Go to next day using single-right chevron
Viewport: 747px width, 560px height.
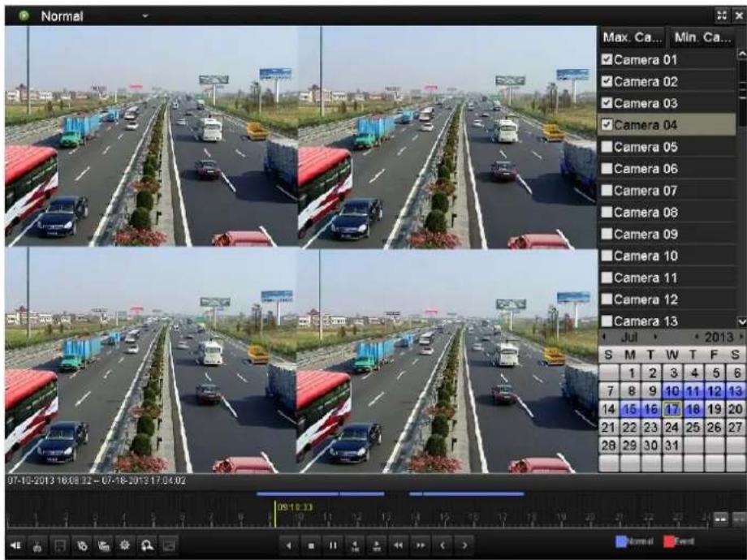point(464,545)
